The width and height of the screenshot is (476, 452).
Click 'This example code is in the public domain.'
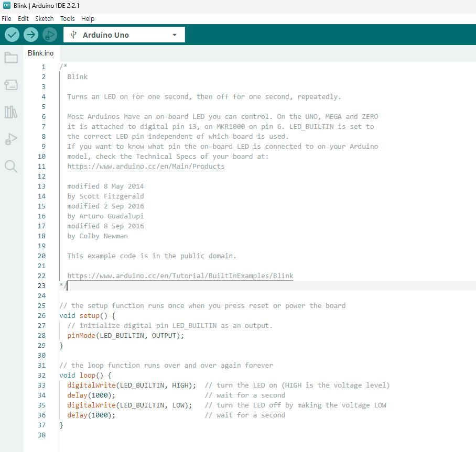[152, 256]
